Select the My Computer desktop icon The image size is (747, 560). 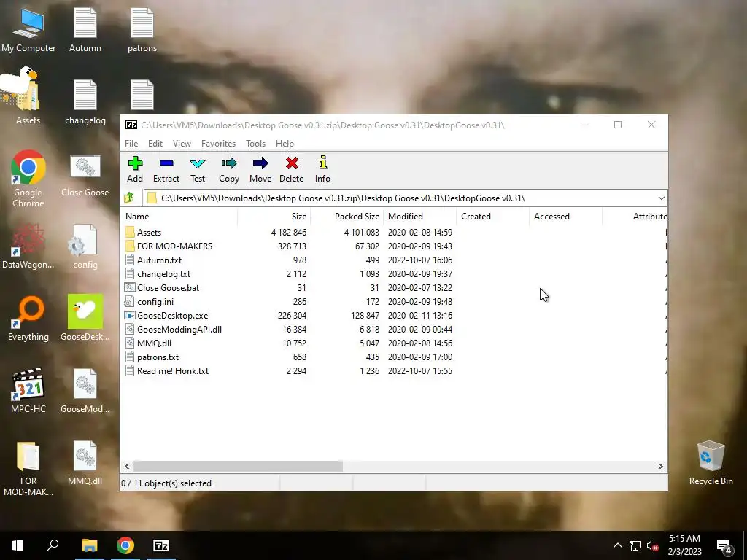click(x=28, y=30)
